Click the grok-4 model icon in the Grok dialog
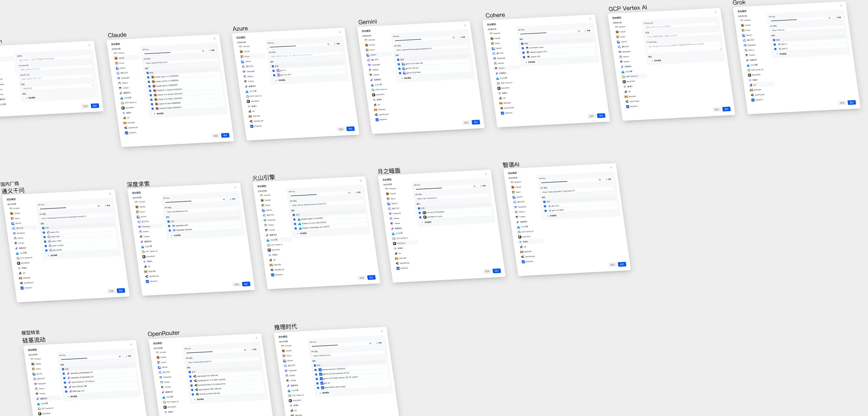 pyautogui.click(x=779, y=44)
